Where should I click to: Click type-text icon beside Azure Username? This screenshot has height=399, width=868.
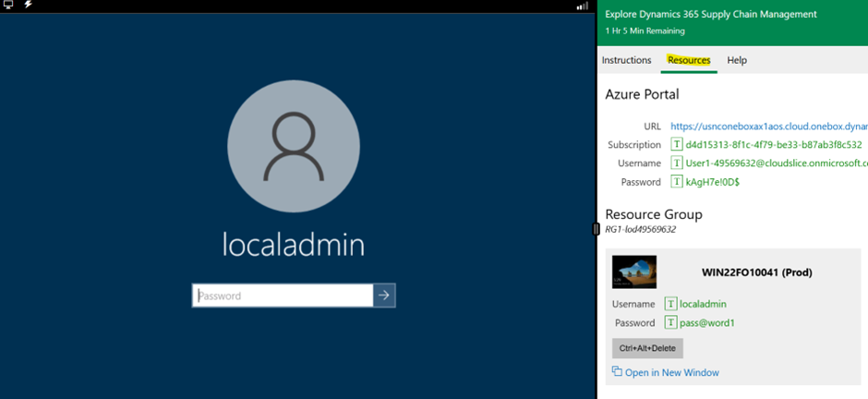pos(677,163)
